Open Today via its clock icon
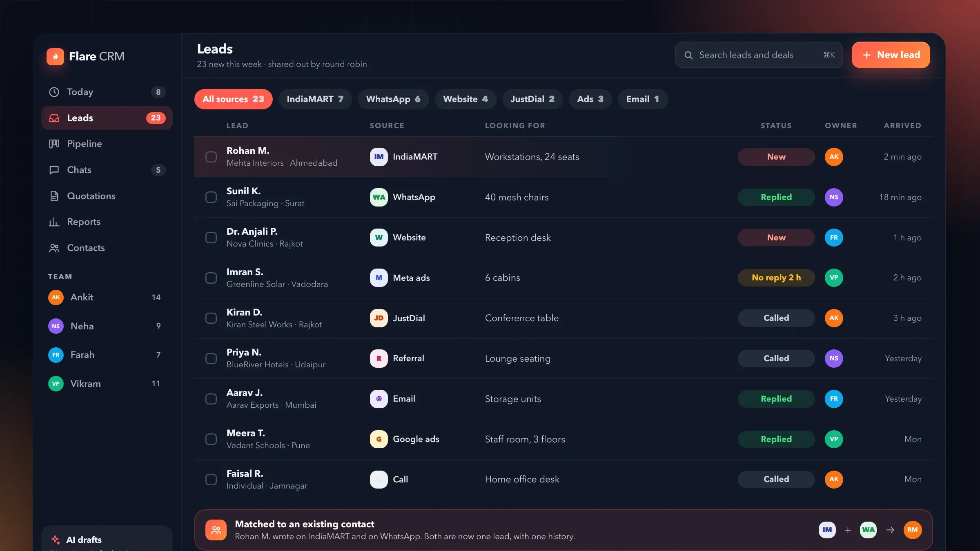This screenshot has width=980, height=551. pyautogui.click(x=54, y=92)
